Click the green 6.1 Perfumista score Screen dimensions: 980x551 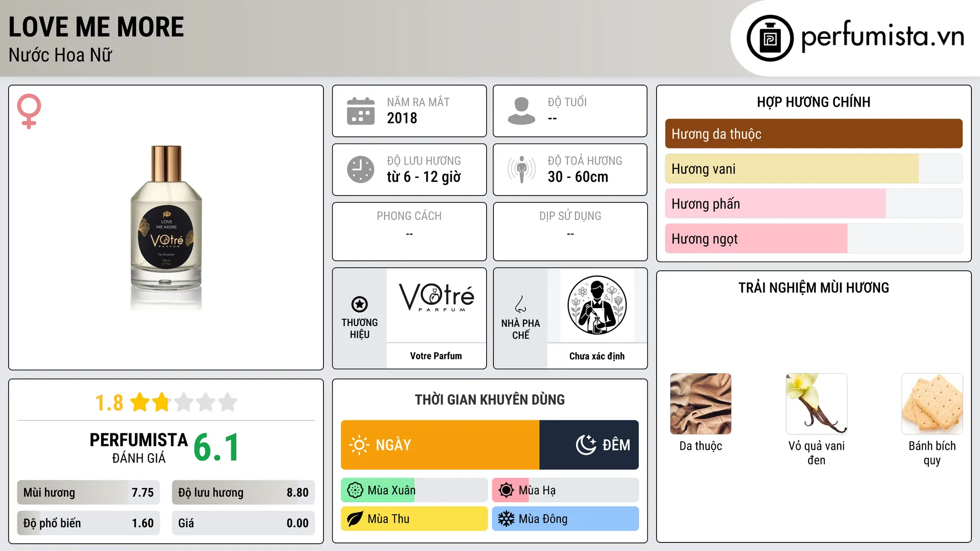point(216,447)
